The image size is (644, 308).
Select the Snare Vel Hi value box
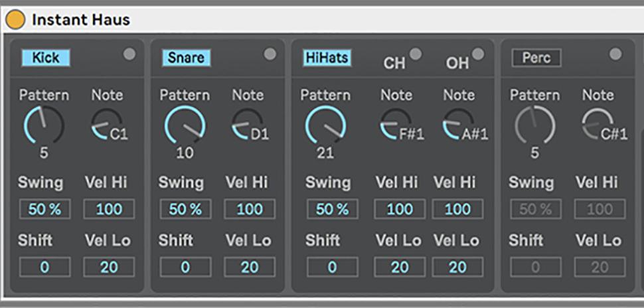click(250, 210)
